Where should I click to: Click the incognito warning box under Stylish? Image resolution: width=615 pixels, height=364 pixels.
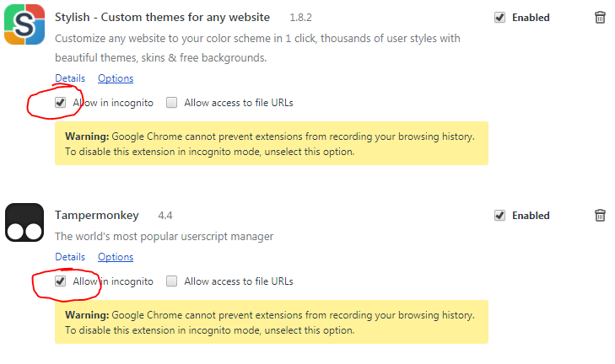point(272,143)
